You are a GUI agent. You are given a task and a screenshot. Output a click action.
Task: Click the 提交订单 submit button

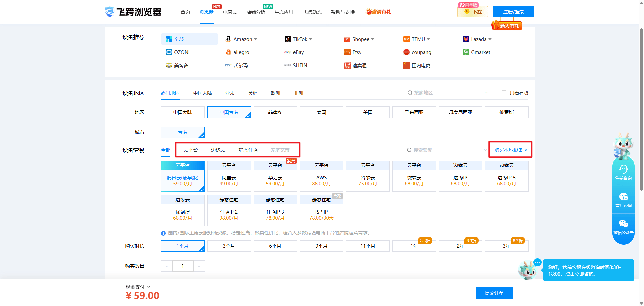pyautogui.click(x=494, y=293)
